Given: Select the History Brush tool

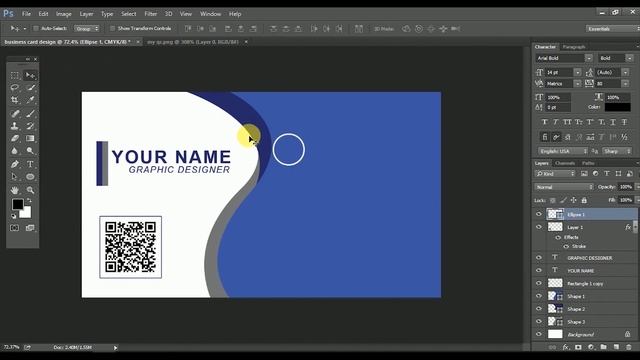Looking at the screenshot, I should tap(30, 126).
